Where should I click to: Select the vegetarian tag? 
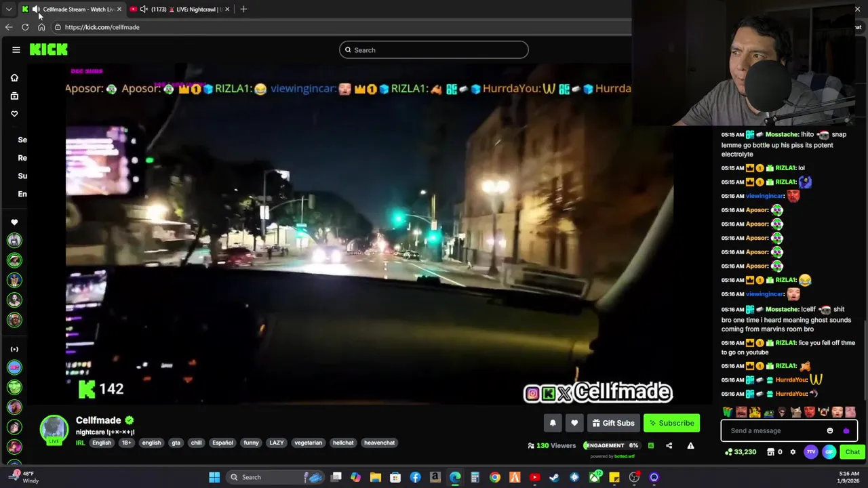coord(308,443)
